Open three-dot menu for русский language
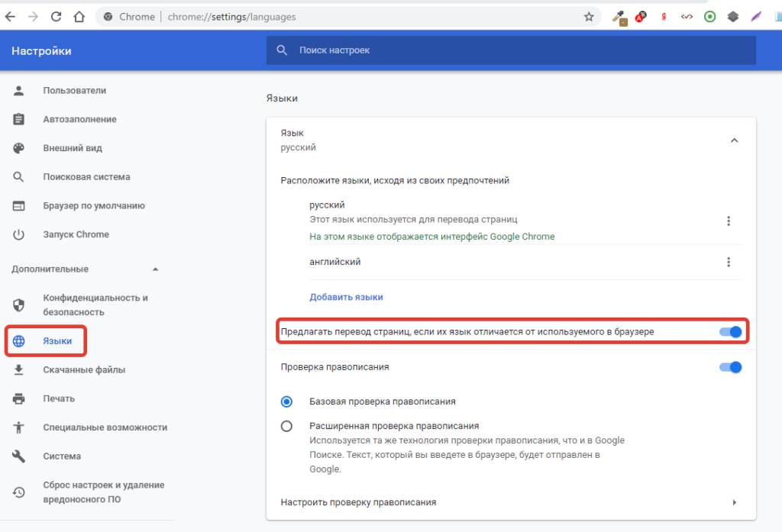782x532 pixels. click(x=728, y=221)
